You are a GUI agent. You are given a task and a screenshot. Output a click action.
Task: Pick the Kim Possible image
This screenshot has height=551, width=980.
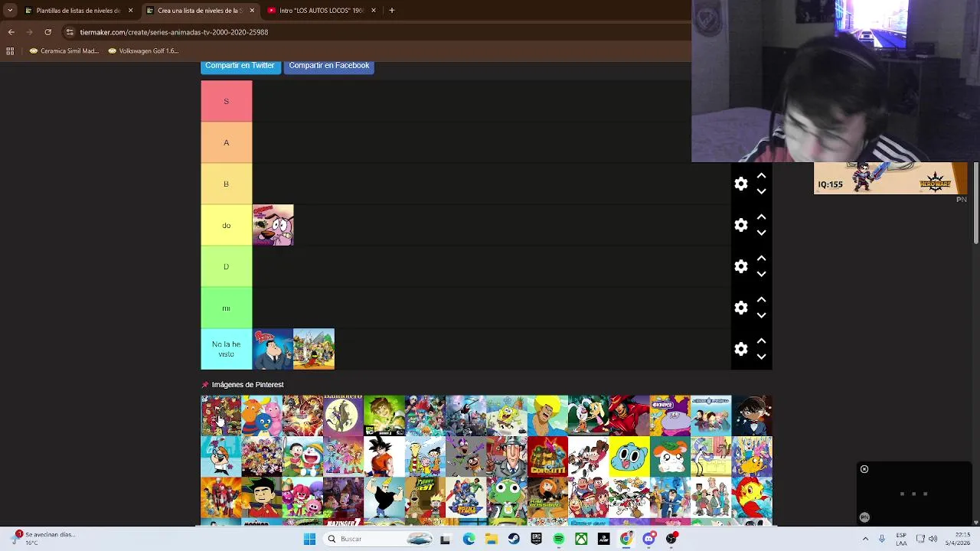pos(547,498)
